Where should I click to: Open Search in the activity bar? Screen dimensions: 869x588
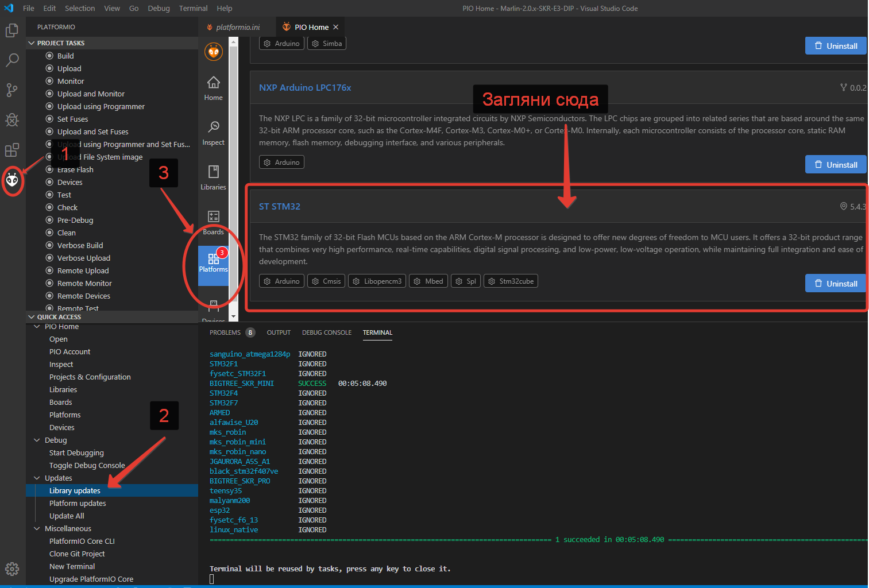click(x=12, y=60)
